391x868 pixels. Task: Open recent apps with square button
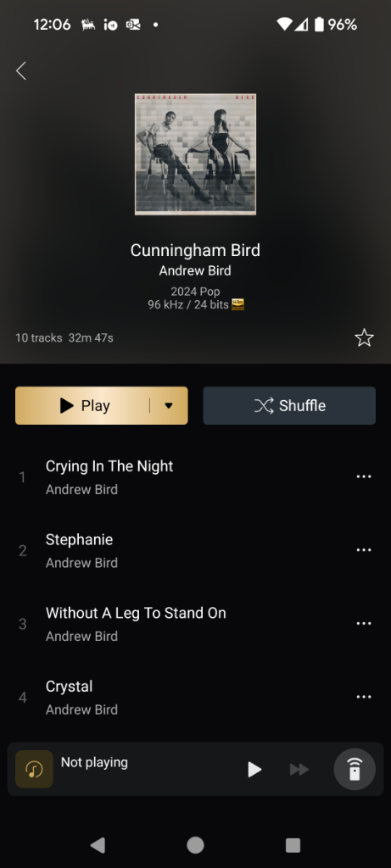click(x=293, y=845)
